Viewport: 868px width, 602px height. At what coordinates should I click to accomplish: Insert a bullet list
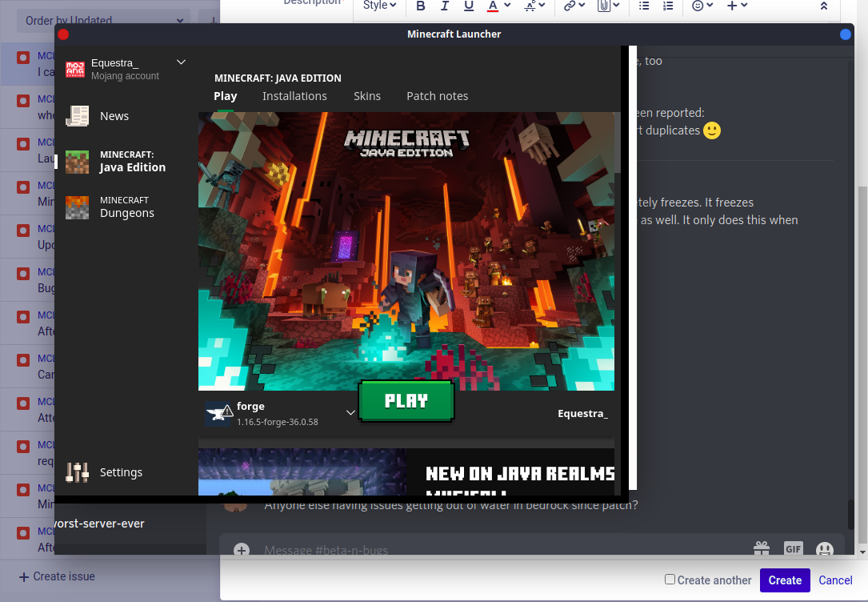click(x=644, y=6)
